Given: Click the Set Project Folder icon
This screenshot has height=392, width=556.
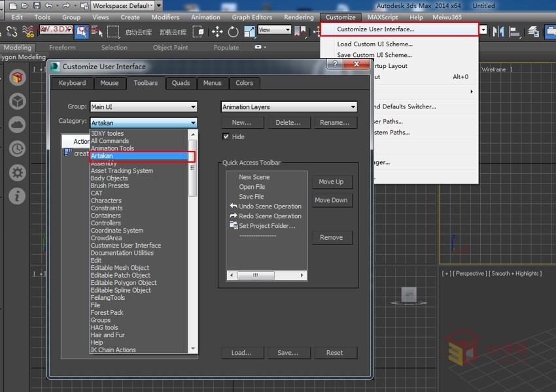Looking at the screenshot, I should 84,5.
